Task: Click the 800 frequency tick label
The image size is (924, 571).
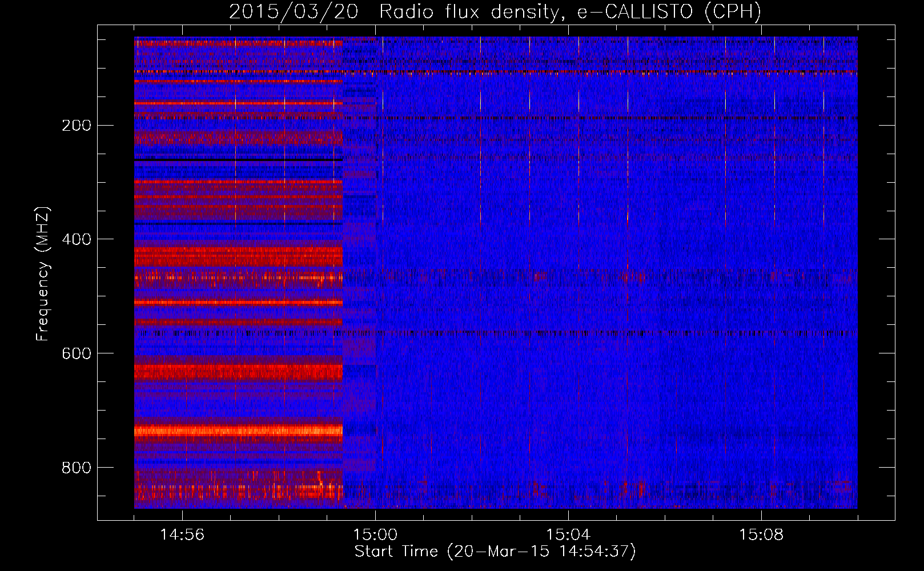Action: point(77,468)
